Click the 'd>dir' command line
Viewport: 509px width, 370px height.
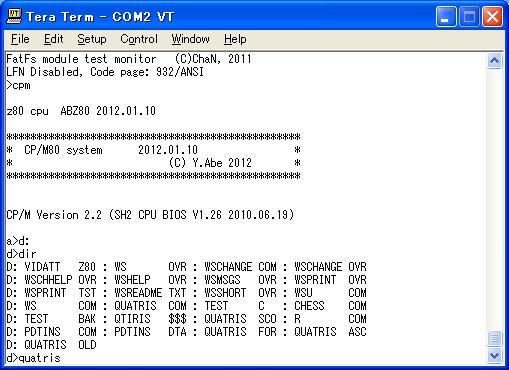point(21,254)
